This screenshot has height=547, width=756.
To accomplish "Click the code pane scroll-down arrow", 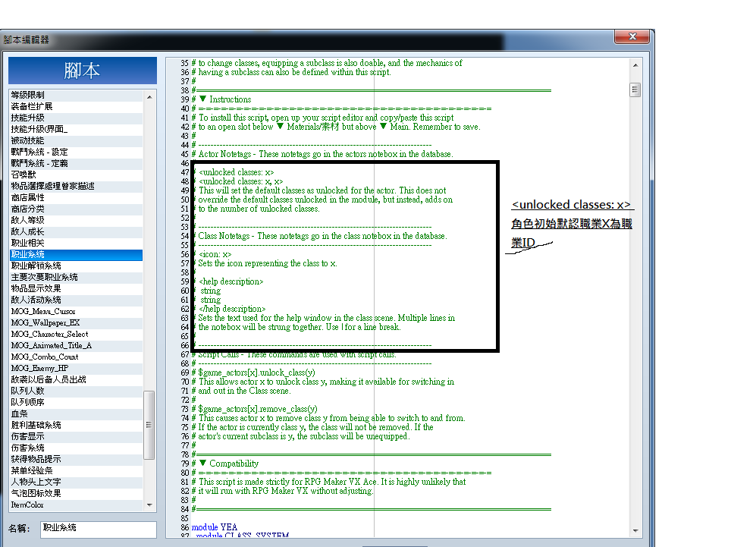I will (635, 530).
